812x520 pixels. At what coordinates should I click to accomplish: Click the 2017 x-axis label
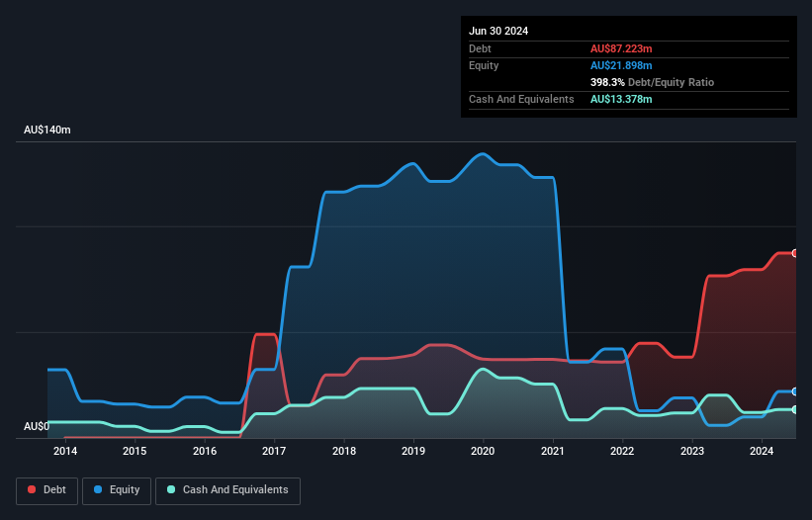pyautogui.click(x=274, y=451)
